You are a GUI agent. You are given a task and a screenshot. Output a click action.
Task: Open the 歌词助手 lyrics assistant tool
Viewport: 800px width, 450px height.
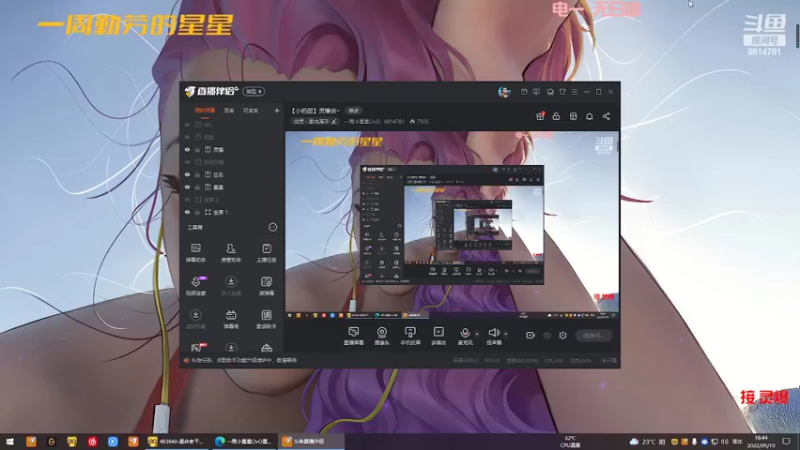tap(266, 319)
